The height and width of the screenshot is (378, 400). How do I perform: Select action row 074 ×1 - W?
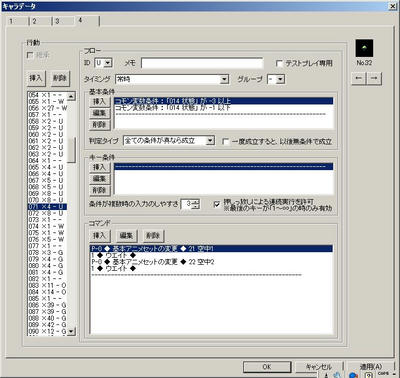coord(47,226)
